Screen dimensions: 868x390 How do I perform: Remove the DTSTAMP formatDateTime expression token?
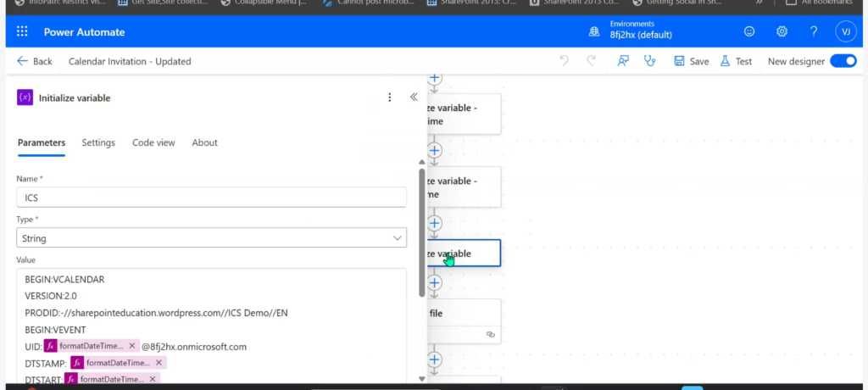[x=159, y=363]
